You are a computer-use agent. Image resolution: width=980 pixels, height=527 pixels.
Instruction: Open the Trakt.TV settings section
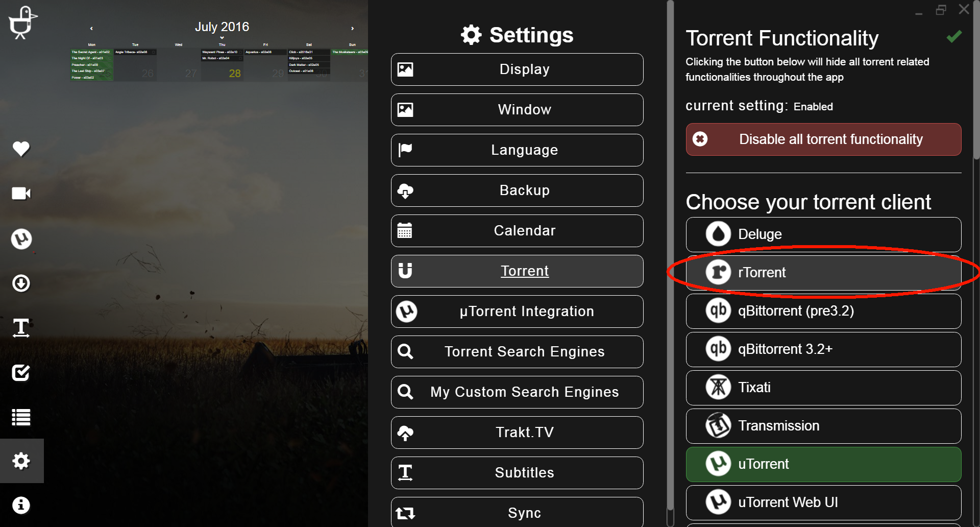517,433
